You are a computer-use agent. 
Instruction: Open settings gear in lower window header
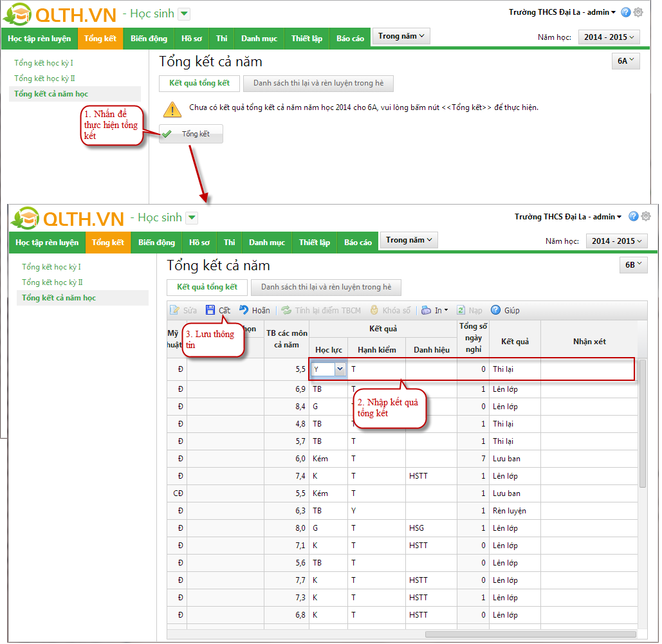[x=646, y=216]
